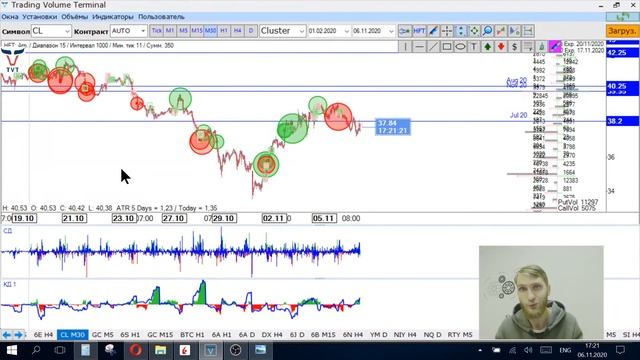Click the orange Загруз. button

[x=622, y=31]
